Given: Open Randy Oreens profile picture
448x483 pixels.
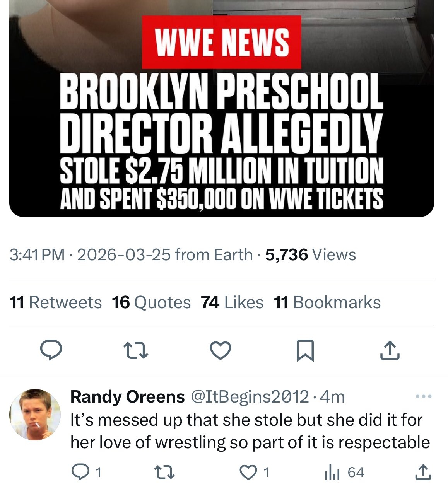Looking at the screenshot, I should click(x=35, y=415).
